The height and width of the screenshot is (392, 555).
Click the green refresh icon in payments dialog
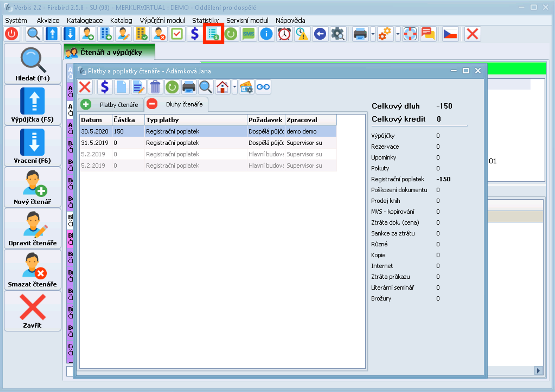point(172,87)
